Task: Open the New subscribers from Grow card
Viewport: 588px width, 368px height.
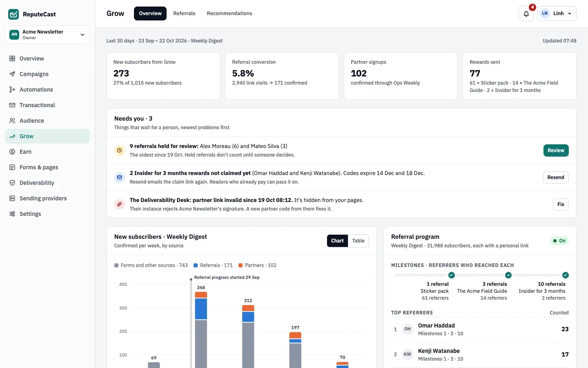Action: [163, 76]
